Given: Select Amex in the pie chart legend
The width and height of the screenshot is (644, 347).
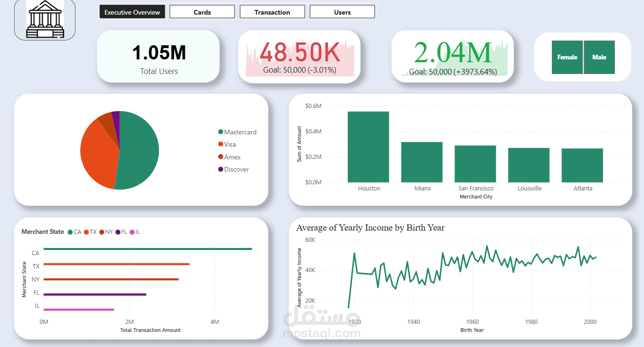Looking at the screenshot, I should tap(231, 157).
